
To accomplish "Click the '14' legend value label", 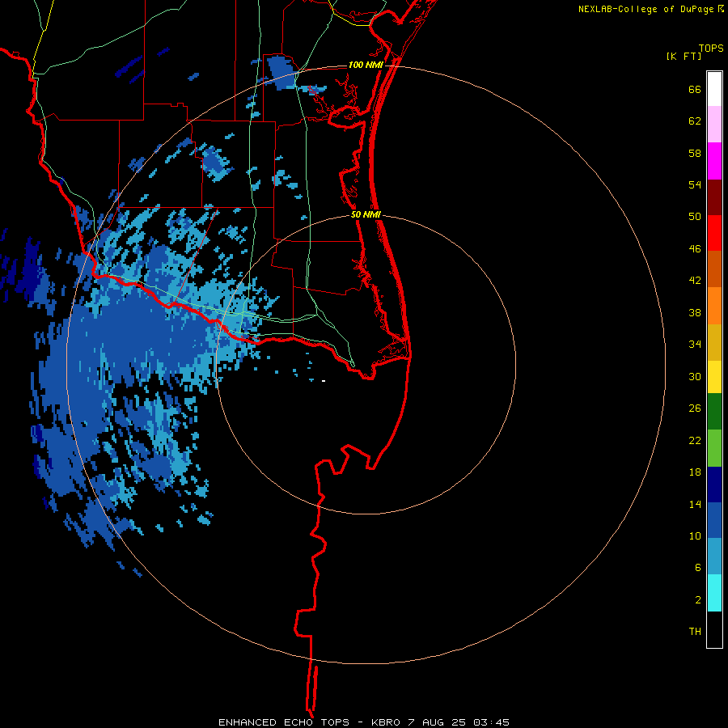I will pyautogui.click(x=695, y=504).
